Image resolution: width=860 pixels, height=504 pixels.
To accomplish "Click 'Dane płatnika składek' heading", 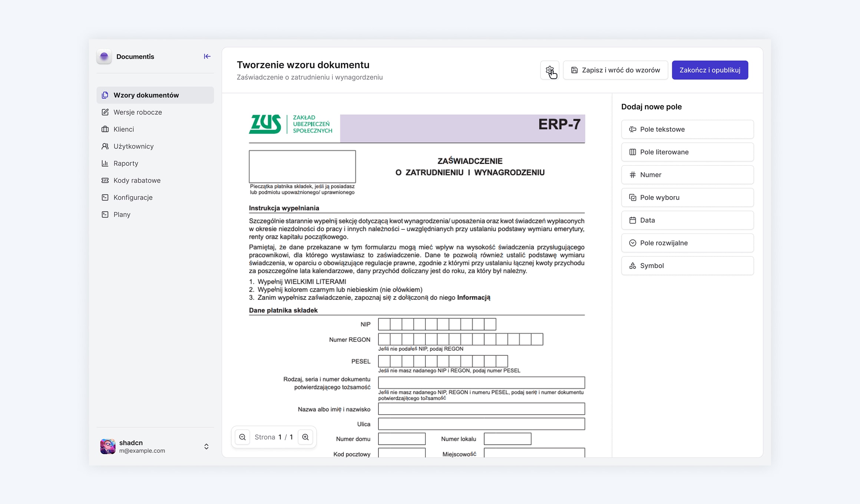I will coord(283,311).
